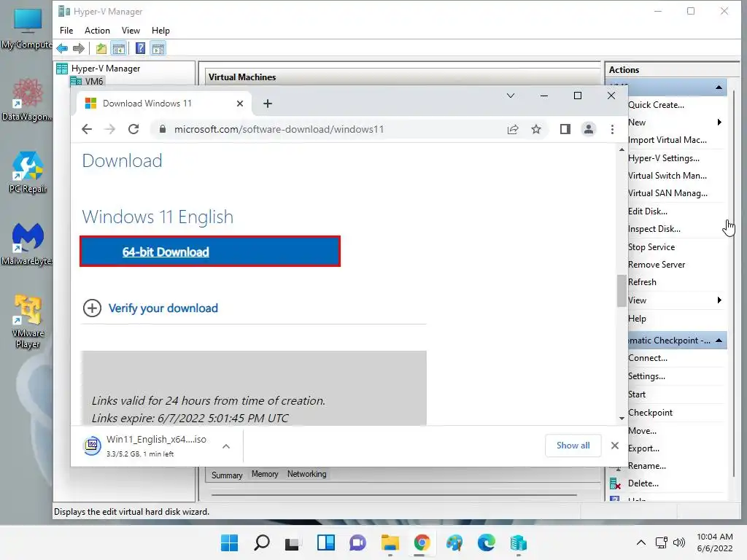Toggle the Show/Hide Action Pane toolbar icon
This screenshot has width=747, height=560.
coord(158,48)
